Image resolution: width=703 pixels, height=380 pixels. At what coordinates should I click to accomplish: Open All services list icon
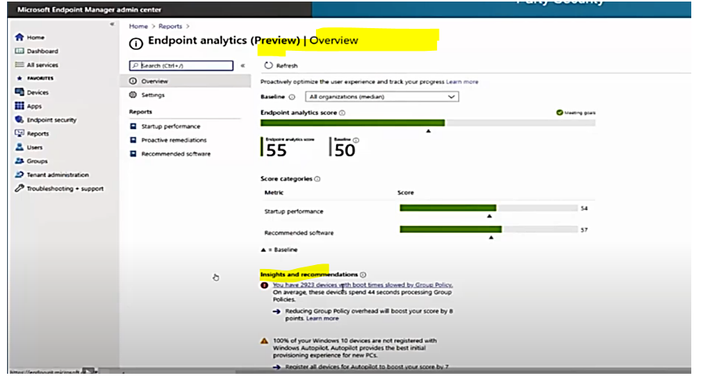(x=19, y=65)
